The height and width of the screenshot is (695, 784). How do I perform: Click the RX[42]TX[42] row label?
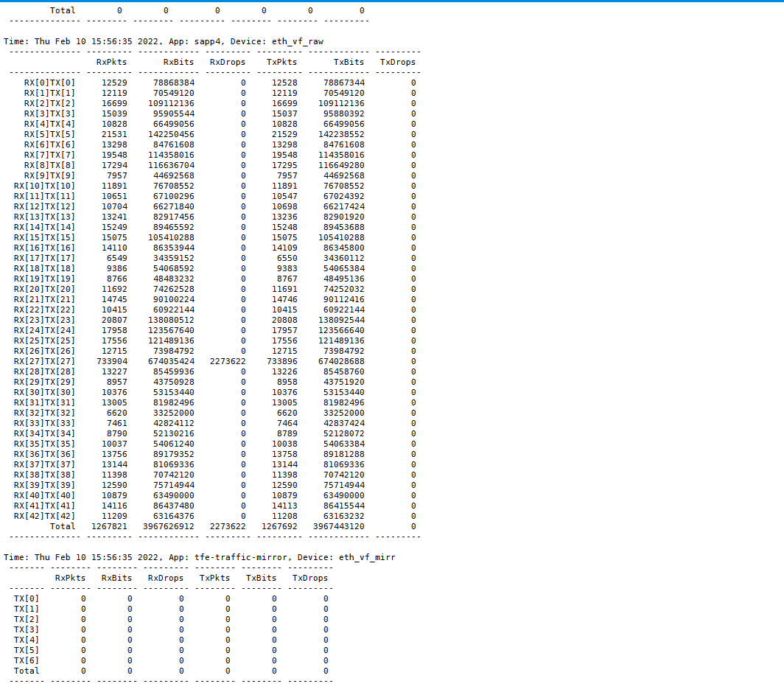pyautogui.click(x=44, y=517)
